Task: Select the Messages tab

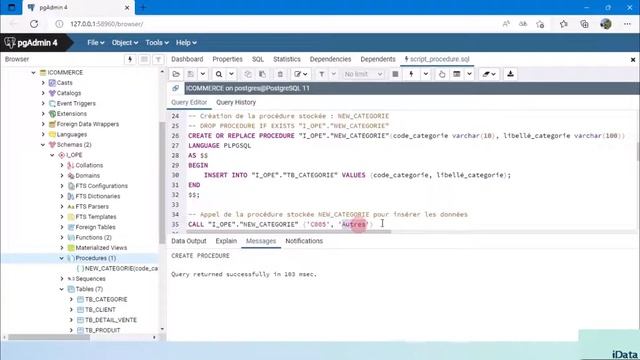Action: (x=261, y=241)
